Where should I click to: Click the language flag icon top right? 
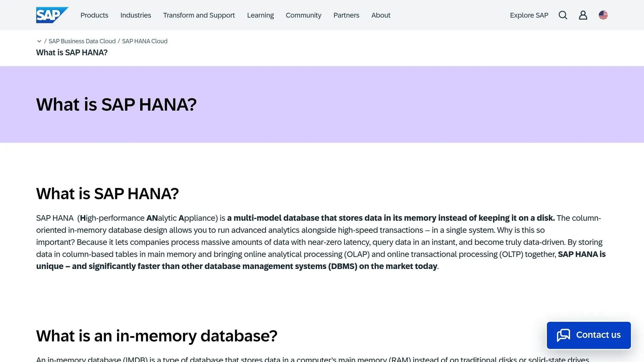(603, 15)
